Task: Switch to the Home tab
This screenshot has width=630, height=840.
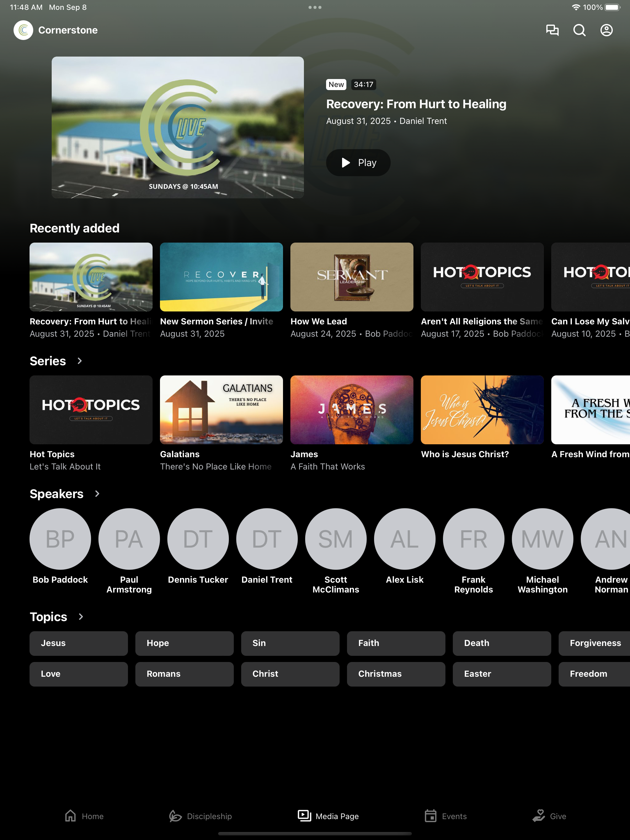Action: (84, 816)
